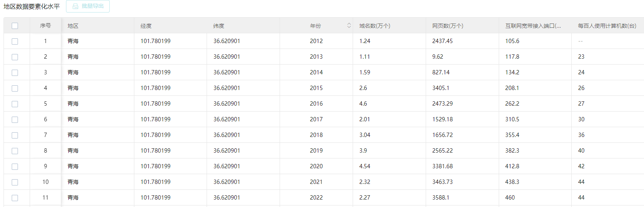Click the sort arrows icon in the 年份 column
This screenshot has width=644, height=207.
349,25
